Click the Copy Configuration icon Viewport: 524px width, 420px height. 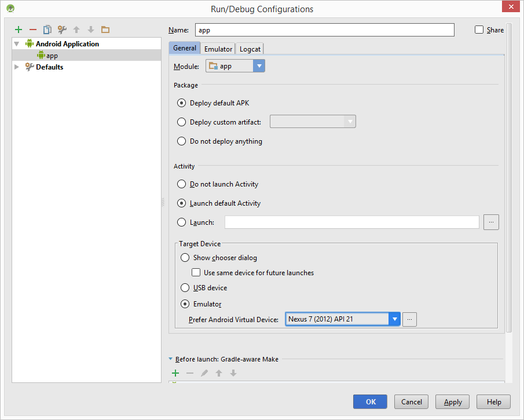(x=47, y=30)
